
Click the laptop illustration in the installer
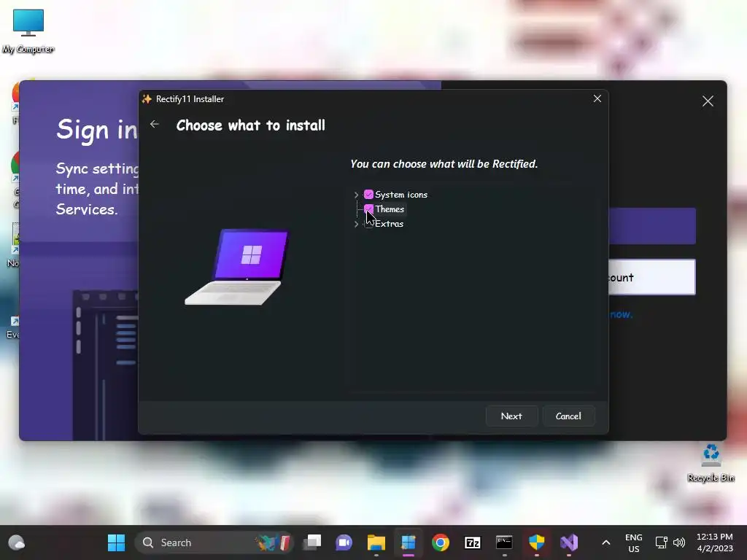pos(237,267)
